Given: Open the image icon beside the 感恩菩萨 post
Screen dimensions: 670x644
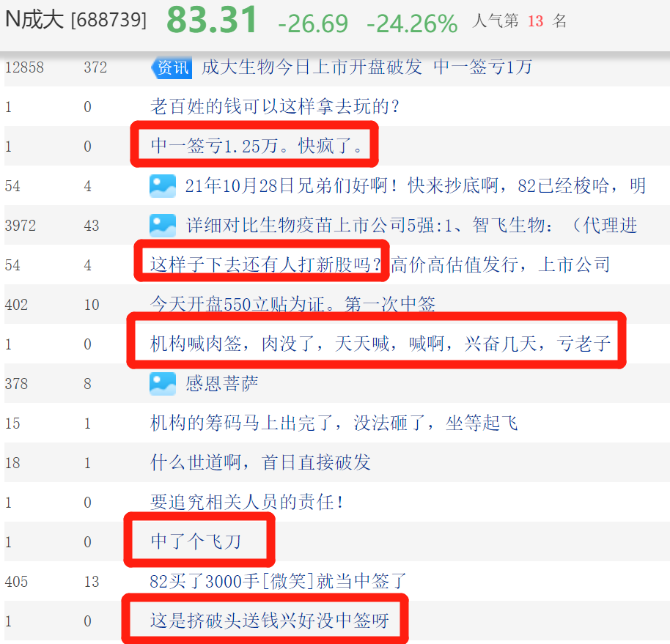Looking at the screenshot, I should (x=161, y=382).
